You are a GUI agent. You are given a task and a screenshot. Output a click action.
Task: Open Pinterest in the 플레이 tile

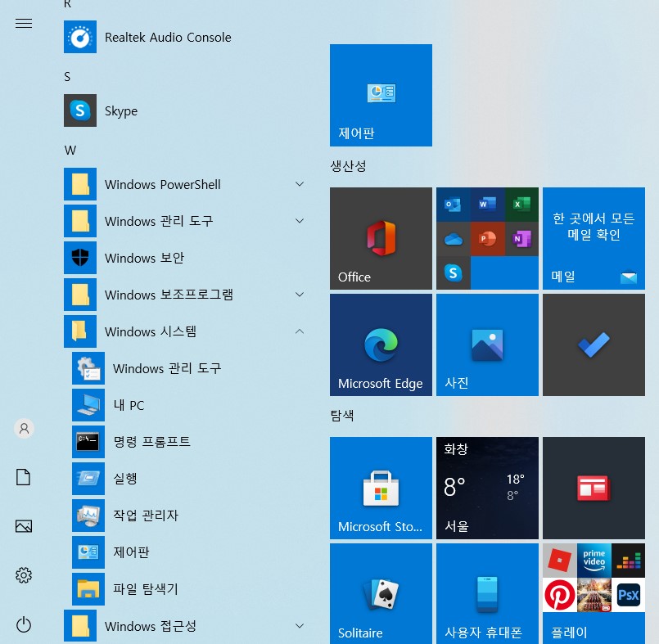point(559,595)
